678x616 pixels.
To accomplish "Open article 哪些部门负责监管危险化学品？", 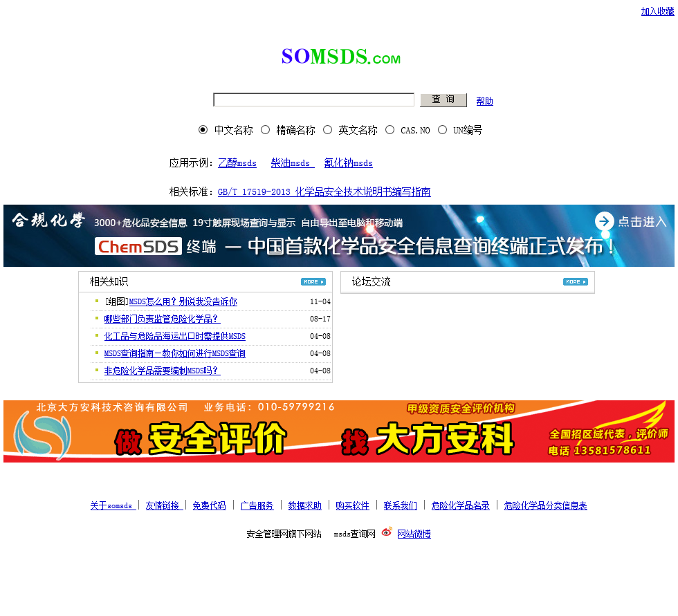I will 162,319.
